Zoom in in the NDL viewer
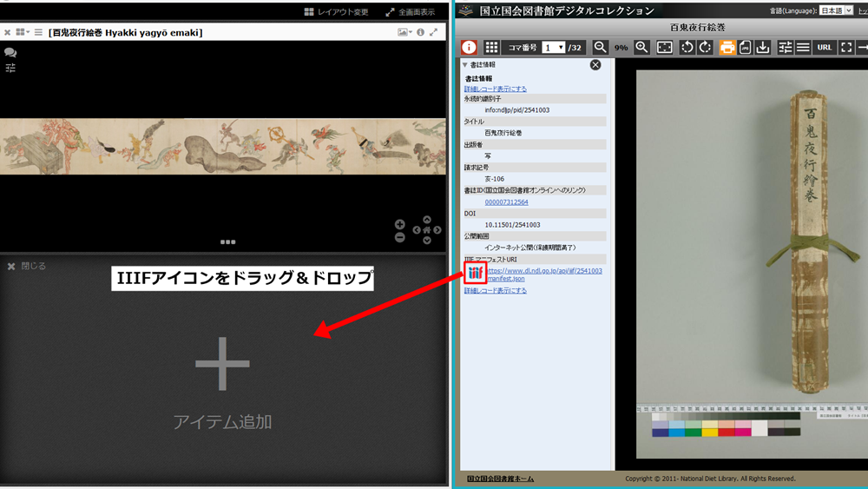 coord(641,48)
